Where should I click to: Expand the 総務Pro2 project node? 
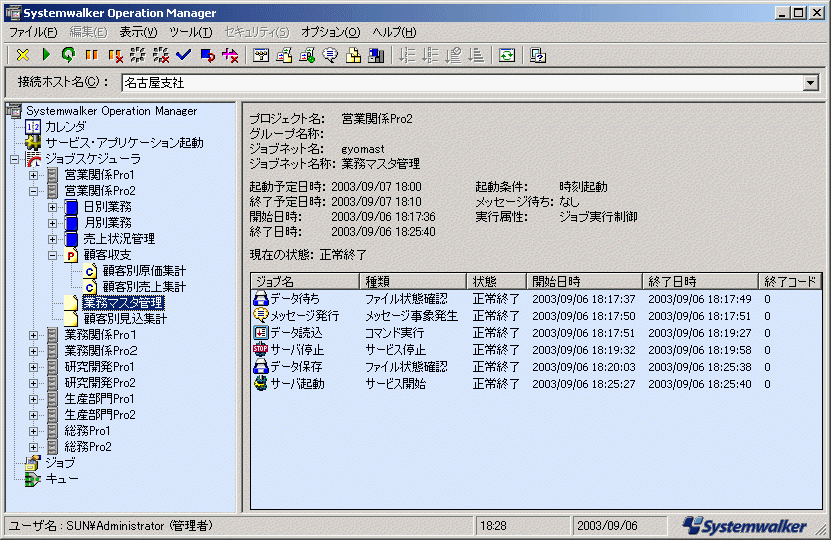coord(33,447)
